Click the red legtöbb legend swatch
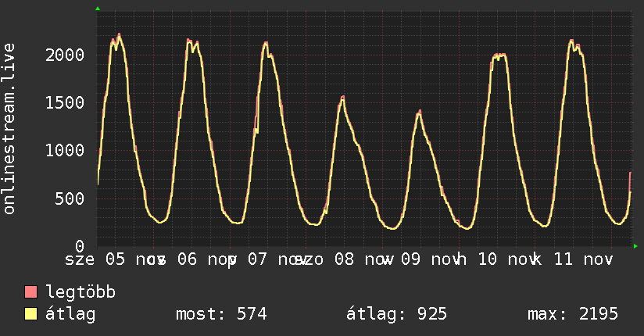Viewport: 644px width, 336px height. tap(31, 292)
